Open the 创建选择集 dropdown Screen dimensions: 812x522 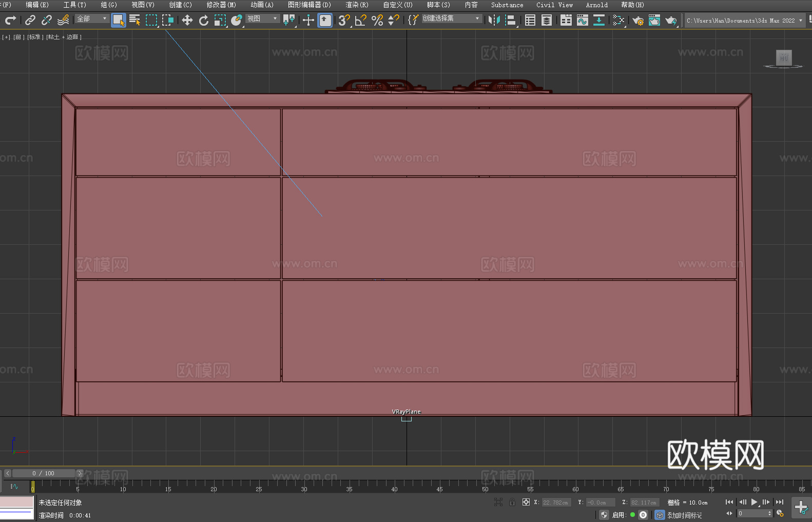452,18
